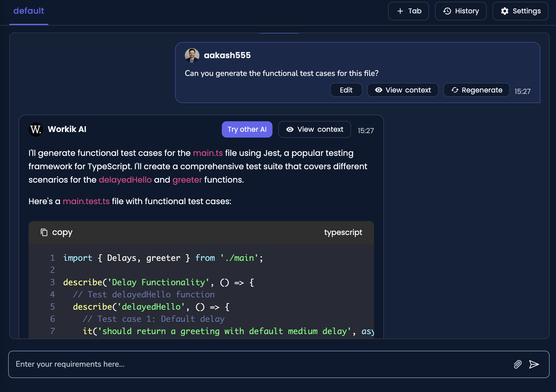Screen dimensions: 556x392
Task: Edit the user message
Action: tap(346, 90)
